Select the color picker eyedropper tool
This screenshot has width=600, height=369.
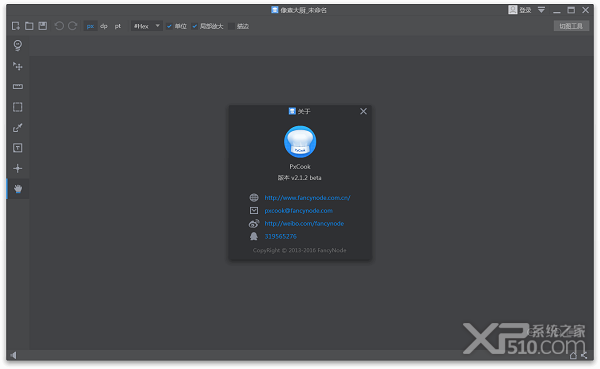(18, 127)
